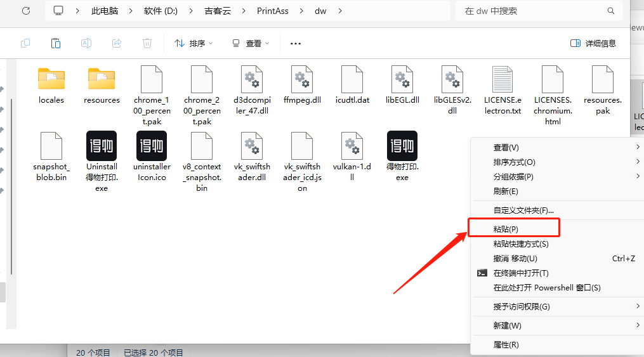Navigate to 软件 (D:) in breadcrumb
Viewport: 644px width, 357px height.
[x=161, y=11]
